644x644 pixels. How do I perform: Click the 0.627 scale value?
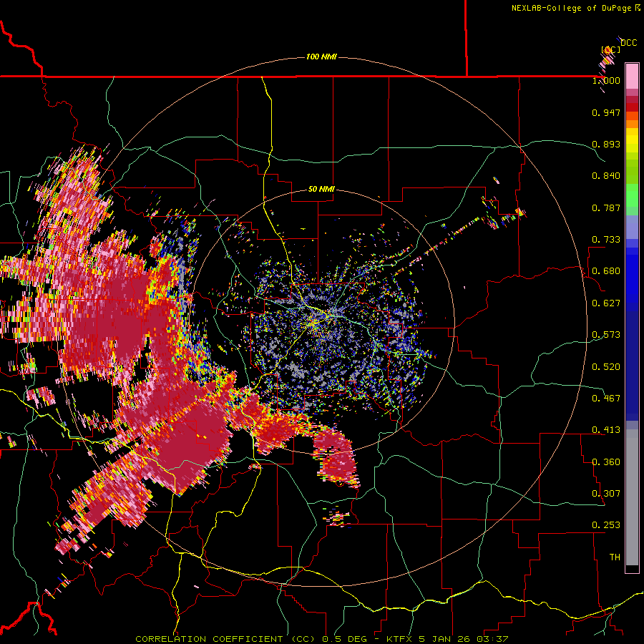click(x=606, y=303)
